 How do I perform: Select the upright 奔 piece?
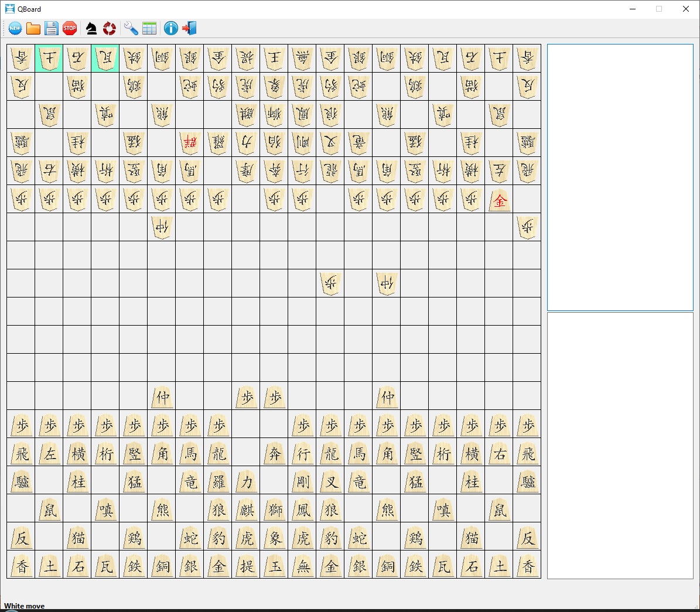tap(274, 452)
